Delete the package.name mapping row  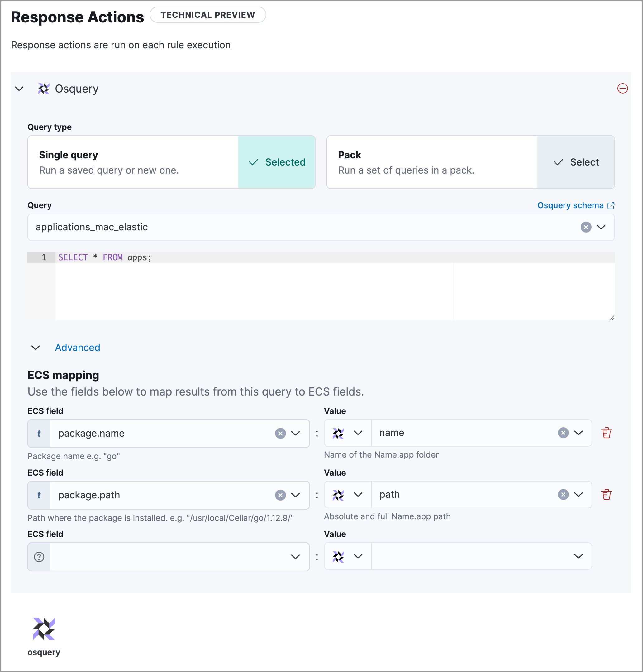[x=606, y=433]
